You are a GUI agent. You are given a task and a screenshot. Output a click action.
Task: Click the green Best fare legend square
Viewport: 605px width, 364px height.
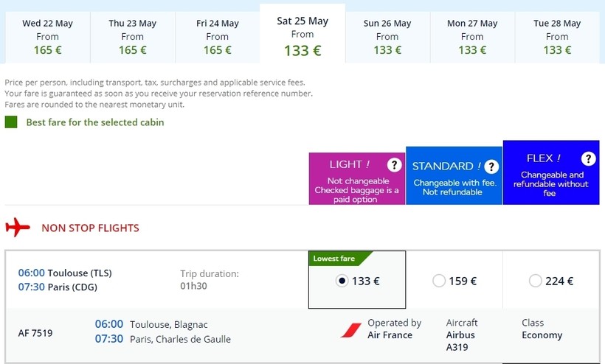[11, 122]
